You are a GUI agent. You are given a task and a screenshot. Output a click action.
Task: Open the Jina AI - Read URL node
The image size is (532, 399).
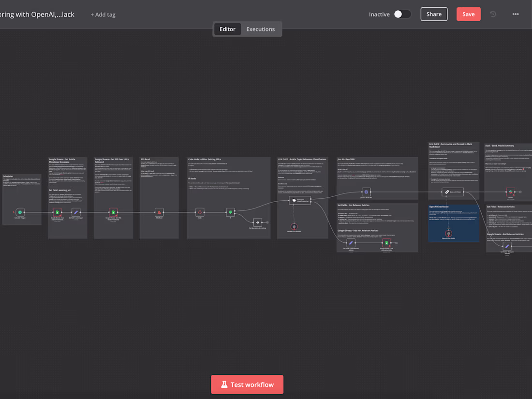click(366, 192)
